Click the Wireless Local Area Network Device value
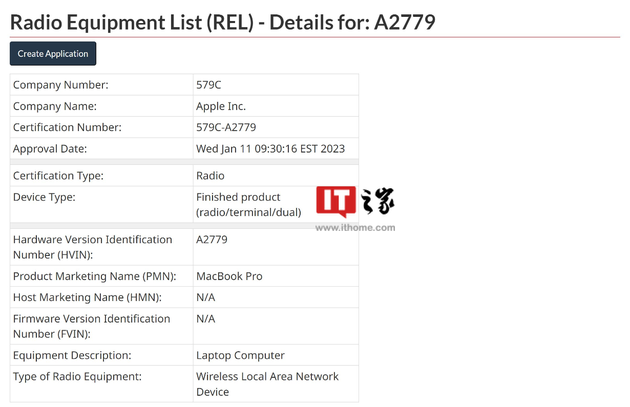This screenshot has height=407, width=630. click(x=267, y=384)
